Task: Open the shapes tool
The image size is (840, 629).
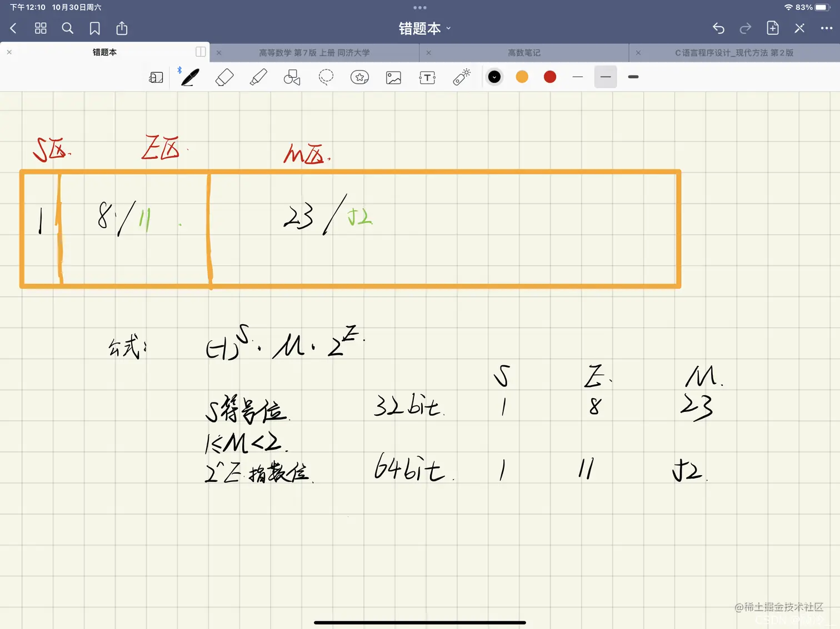Action: coord(292,77)
